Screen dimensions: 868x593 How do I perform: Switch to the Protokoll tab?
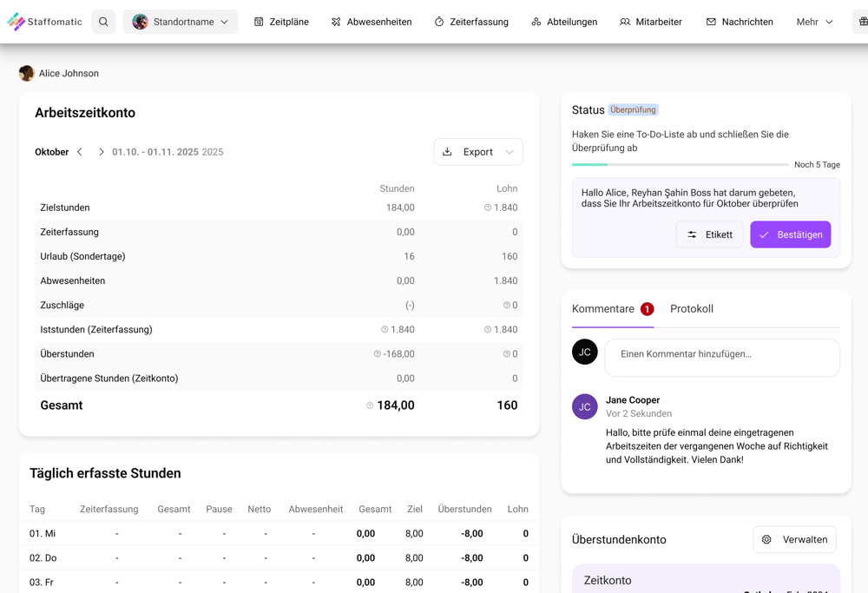pos(692,308)
